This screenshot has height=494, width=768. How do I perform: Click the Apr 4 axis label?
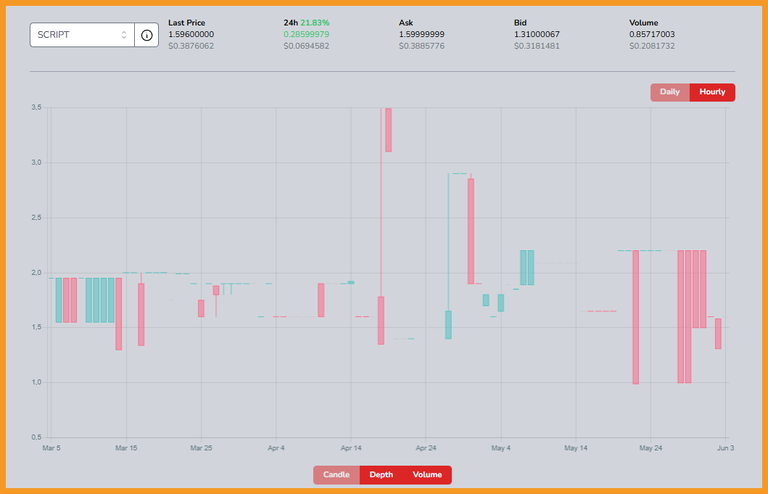point(276,448)
